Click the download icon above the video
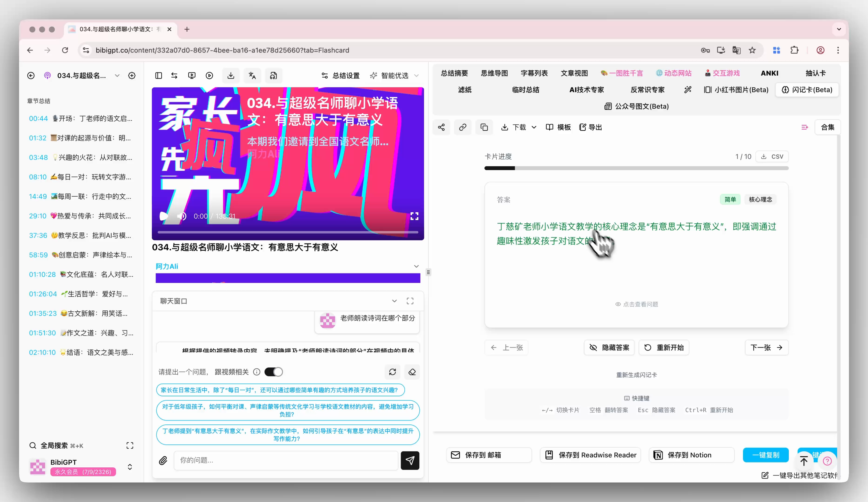This screenshot has width=868, height=502. point(231,75)
